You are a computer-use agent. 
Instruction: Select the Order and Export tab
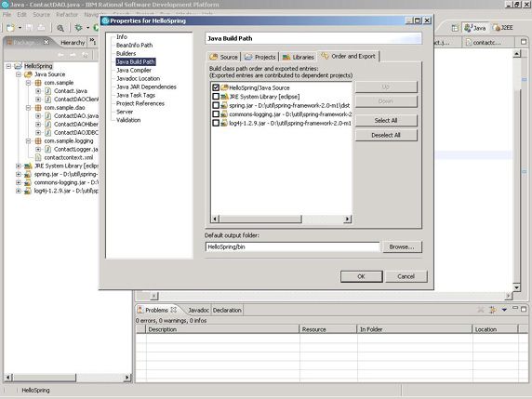click(349, 57)
